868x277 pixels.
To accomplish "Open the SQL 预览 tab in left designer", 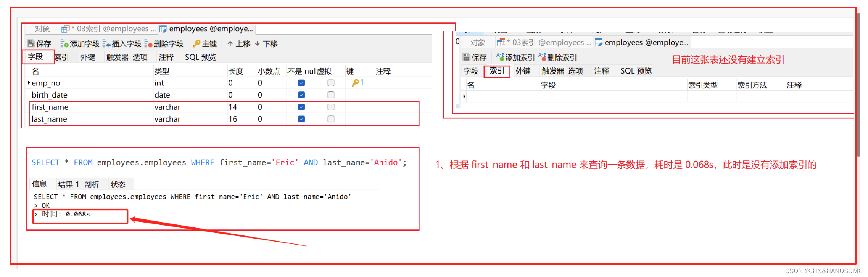I will pos(200,57).
